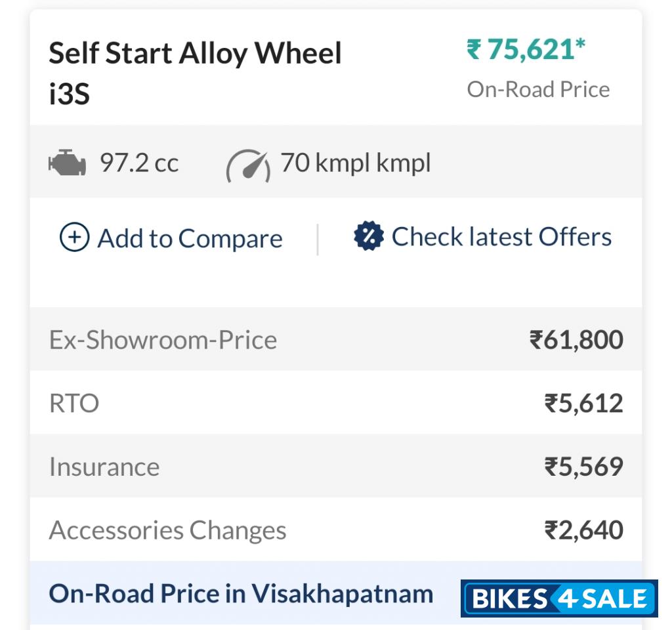Viewport: 672px width, 630px height.
Task: Click the Bikes4Sale watermark logo
Action: (559, 598)
